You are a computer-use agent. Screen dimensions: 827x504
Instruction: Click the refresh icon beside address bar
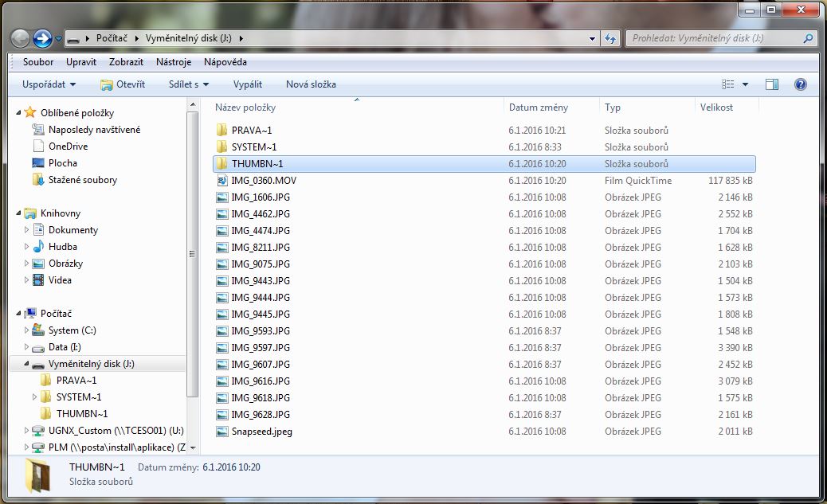(611, 38)
